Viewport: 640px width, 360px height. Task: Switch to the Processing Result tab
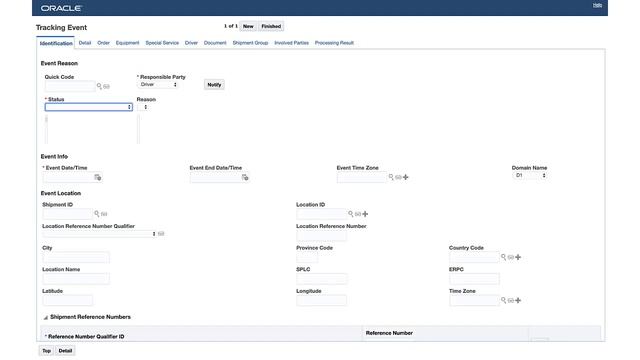334,43
